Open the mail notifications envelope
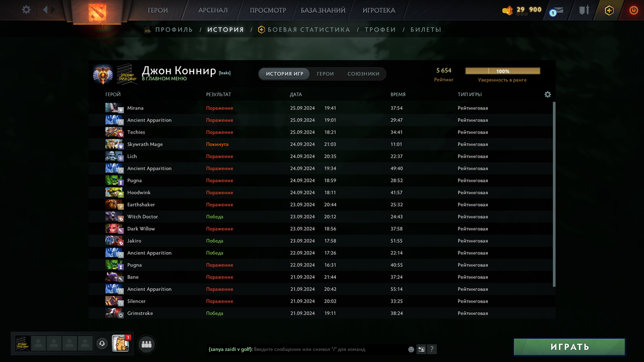 (558, 10)
